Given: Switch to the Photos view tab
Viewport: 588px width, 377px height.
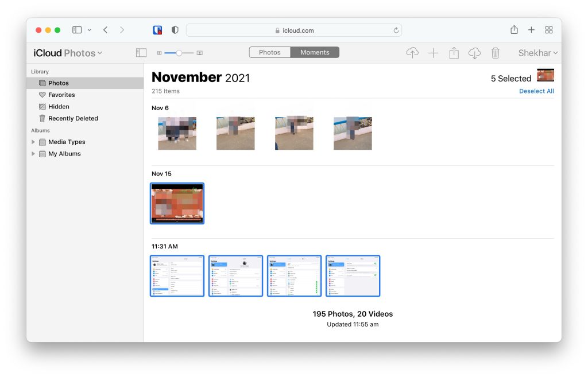Looking at the screenshot, I should [x=270, y=52].
